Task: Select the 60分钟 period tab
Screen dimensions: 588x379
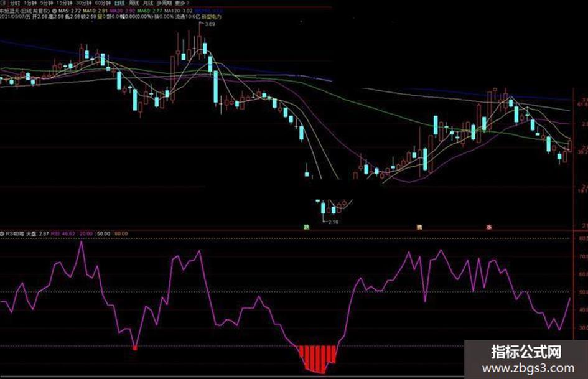Action: 103,3
